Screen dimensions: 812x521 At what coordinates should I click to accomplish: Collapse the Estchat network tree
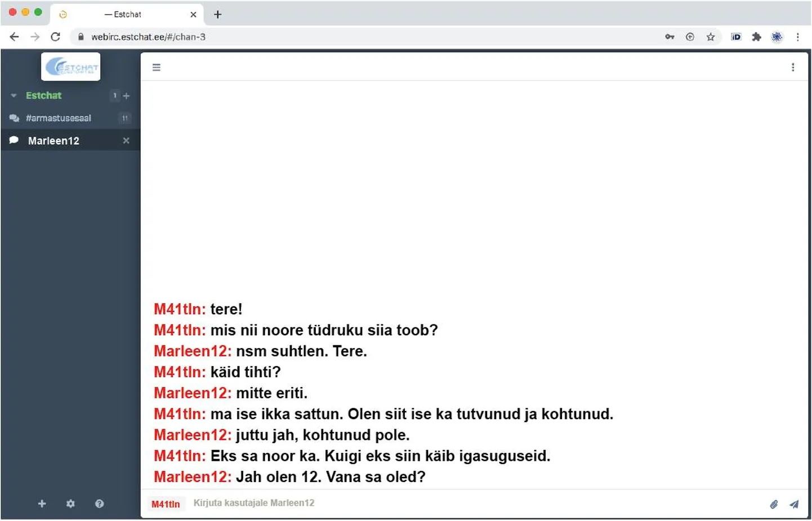(x=14, y=96)
